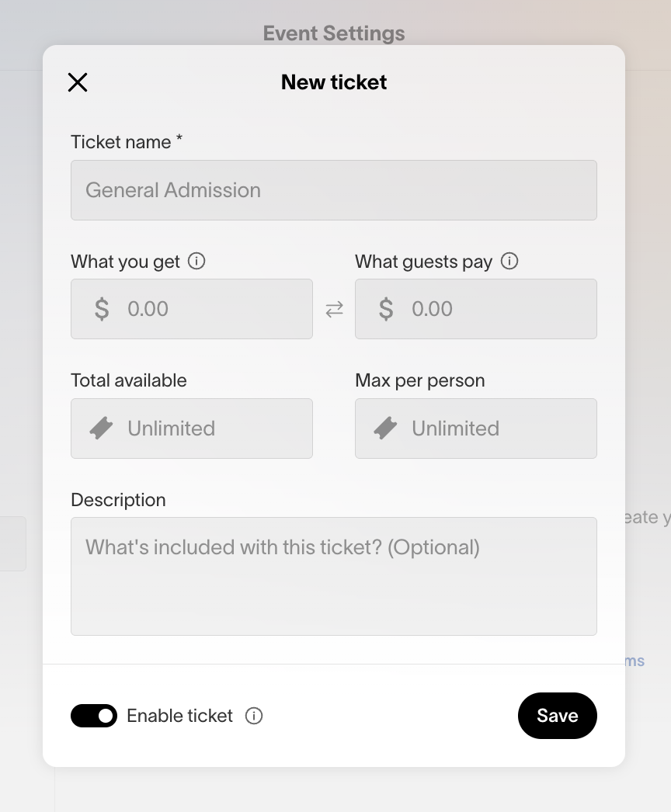671x812 pixels.
Task: Click the Total available Unlimited field
Action: pyautogui.click(x=210, y=429)
